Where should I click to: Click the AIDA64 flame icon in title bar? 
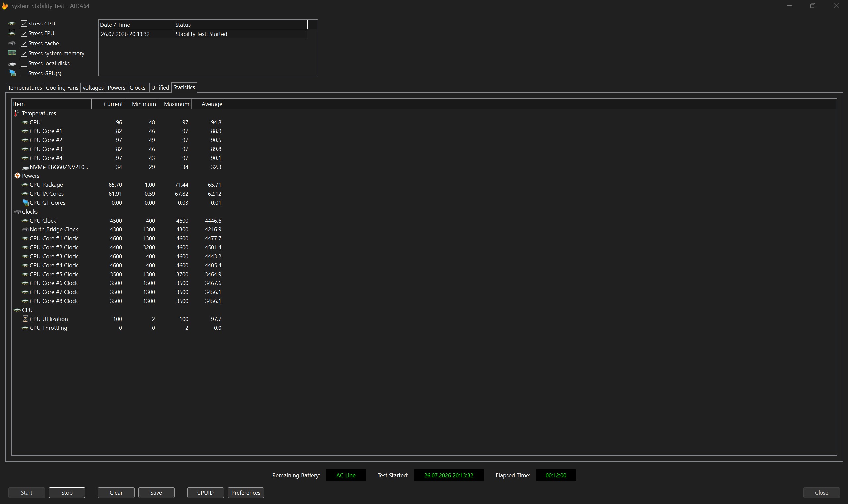[x=5, y=6]
